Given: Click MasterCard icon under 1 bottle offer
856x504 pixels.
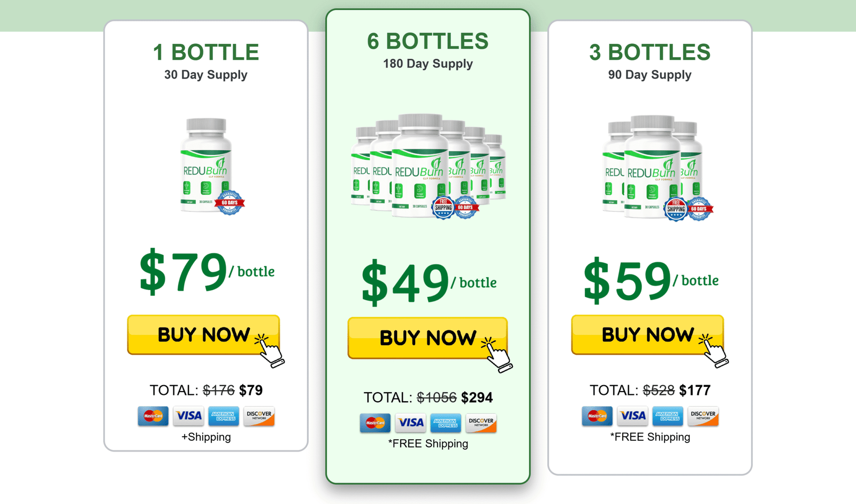Looking at the screenshot, I should point(153,416).
